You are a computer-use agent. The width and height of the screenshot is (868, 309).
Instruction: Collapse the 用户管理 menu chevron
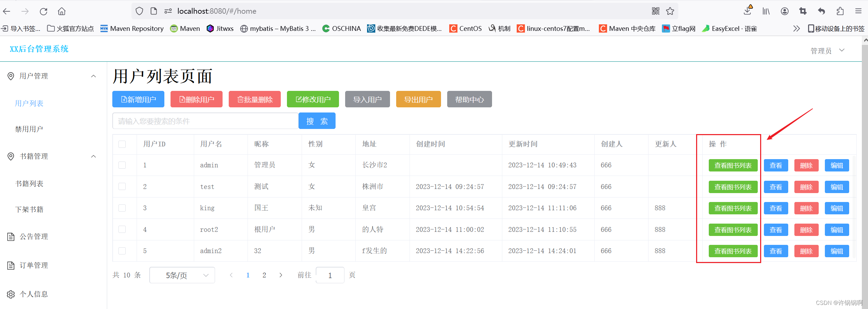pos(93,76)
